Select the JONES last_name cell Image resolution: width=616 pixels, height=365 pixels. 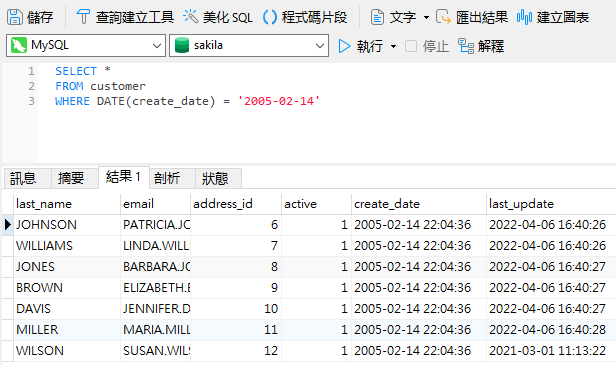67,267
